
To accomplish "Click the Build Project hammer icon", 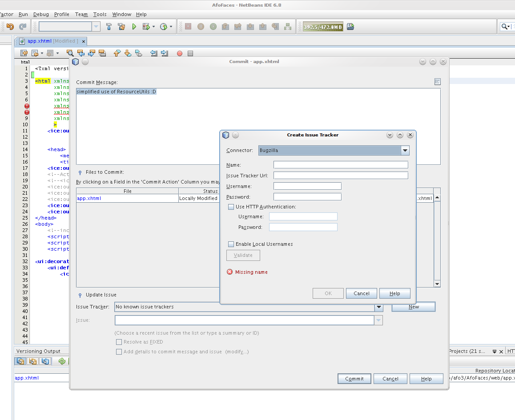I will (x=109, y=27).
